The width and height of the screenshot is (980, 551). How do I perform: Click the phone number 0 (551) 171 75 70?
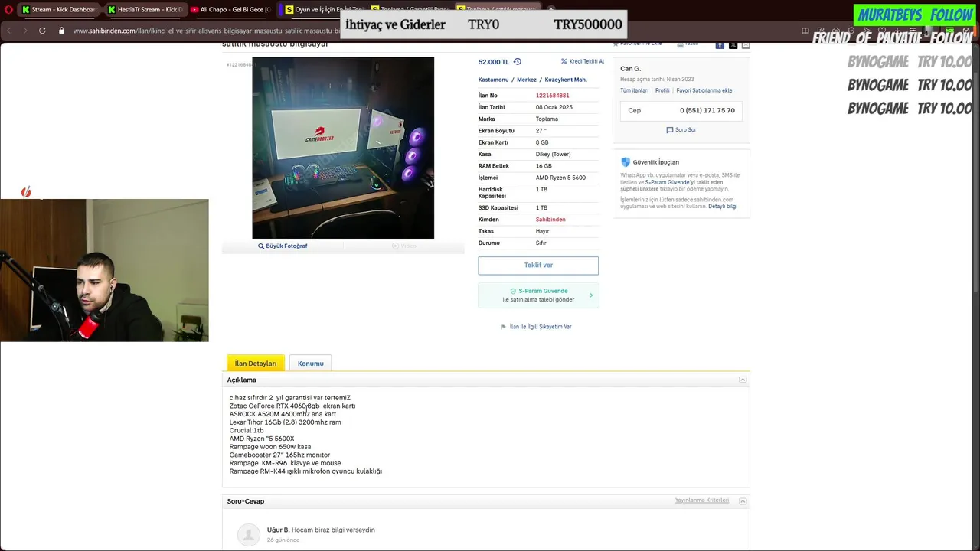707,111
